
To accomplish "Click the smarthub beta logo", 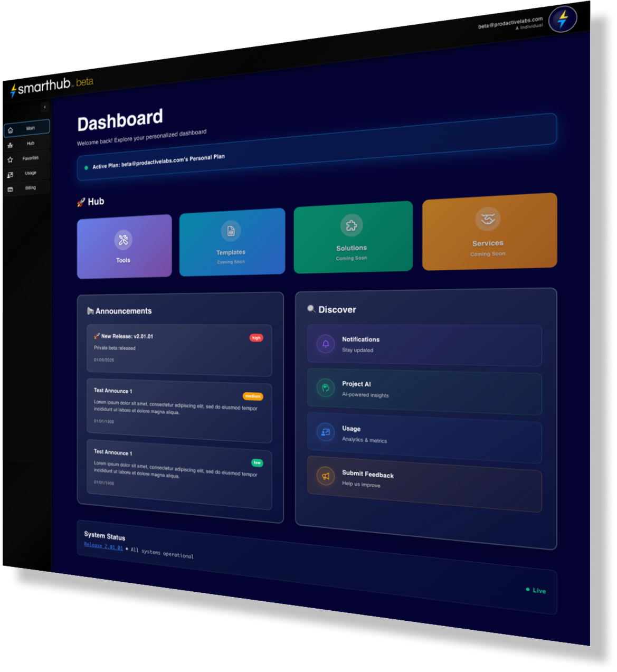I will tap(52, 87).
